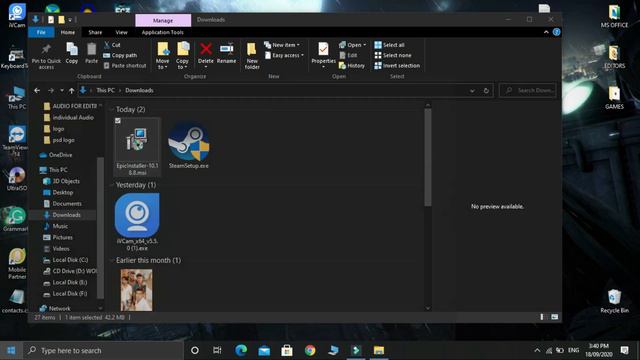This screenshot has height=360, width=640.
Task: Create a New folder
Action: [252, 56]
